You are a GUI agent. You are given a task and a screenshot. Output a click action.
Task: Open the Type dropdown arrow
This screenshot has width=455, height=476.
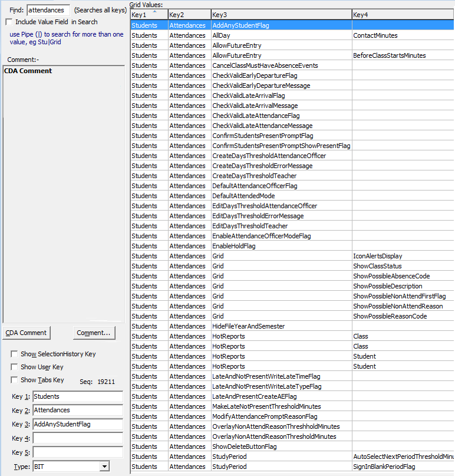click(x=104, y=467)
